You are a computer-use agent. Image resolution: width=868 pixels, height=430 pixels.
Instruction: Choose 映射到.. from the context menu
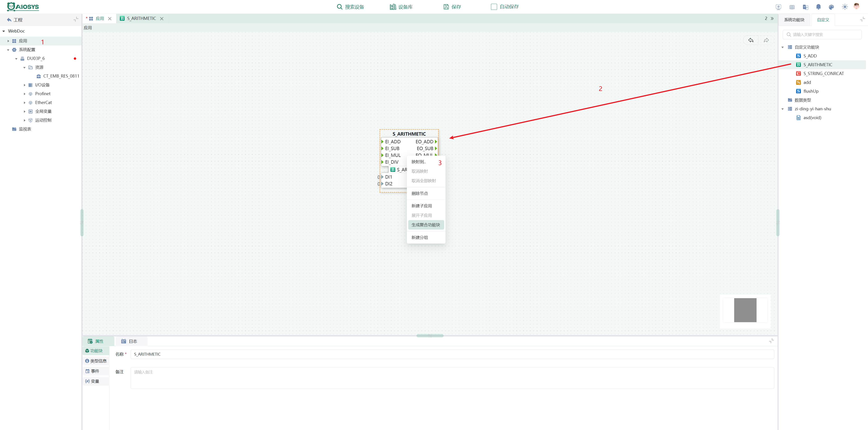coord(426,162)
